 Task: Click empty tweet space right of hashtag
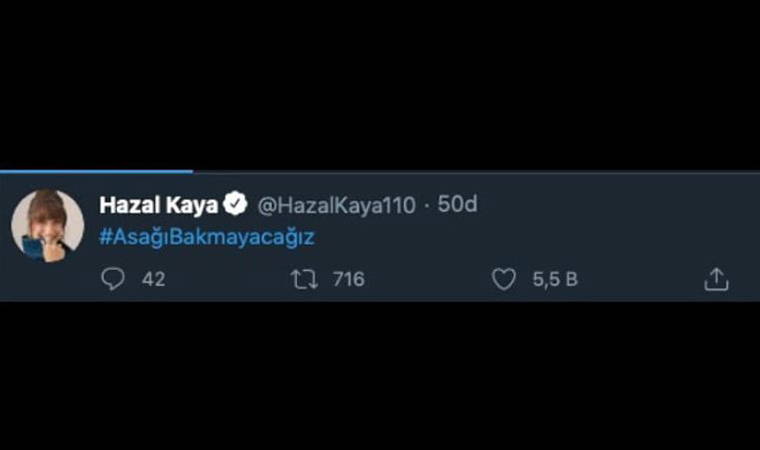coord(520,239)
